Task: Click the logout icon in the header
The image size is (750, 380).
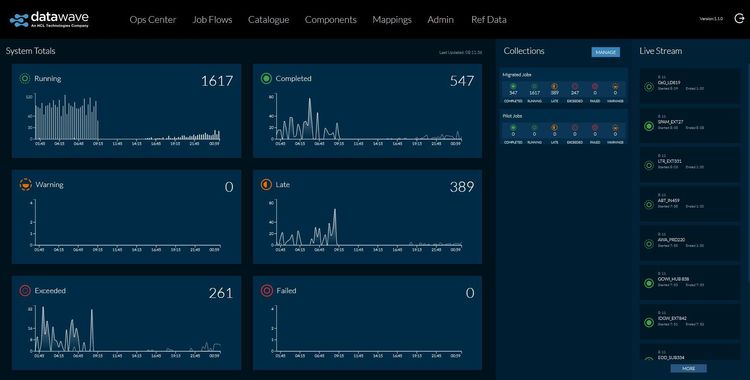Action: pyautogui.click(x=739, y=19)
